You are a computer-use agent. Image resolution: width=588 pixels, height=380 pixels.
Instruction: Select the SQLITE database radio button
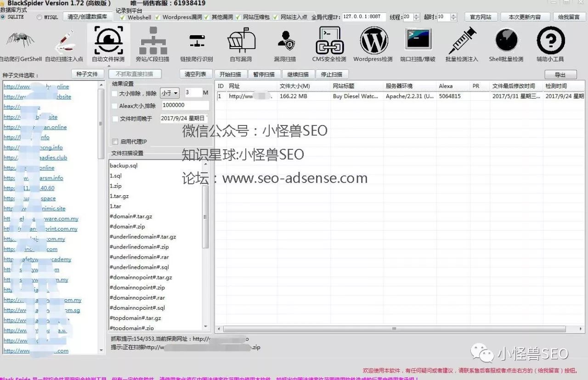(x=3, y=17)
